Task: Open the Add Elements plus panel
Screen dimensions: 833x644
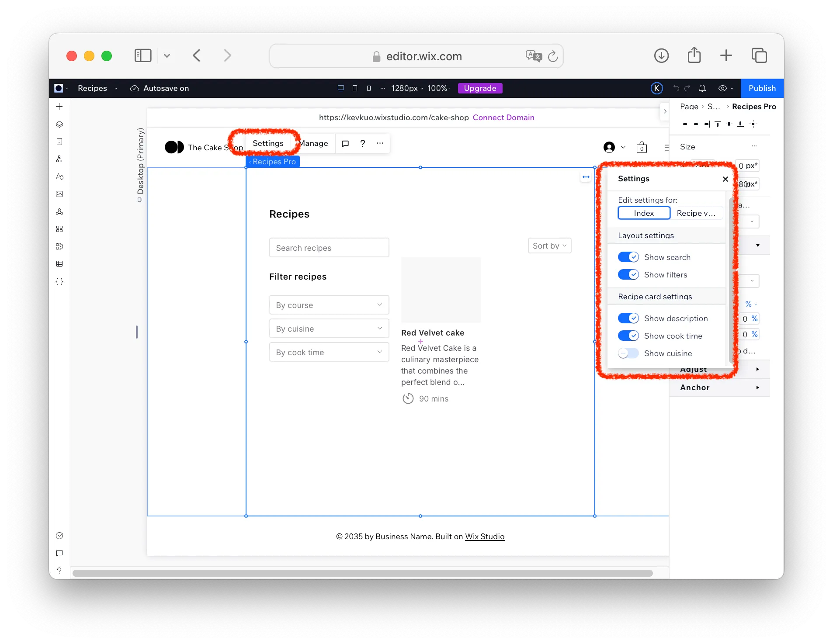Action: tap(59, 107)
